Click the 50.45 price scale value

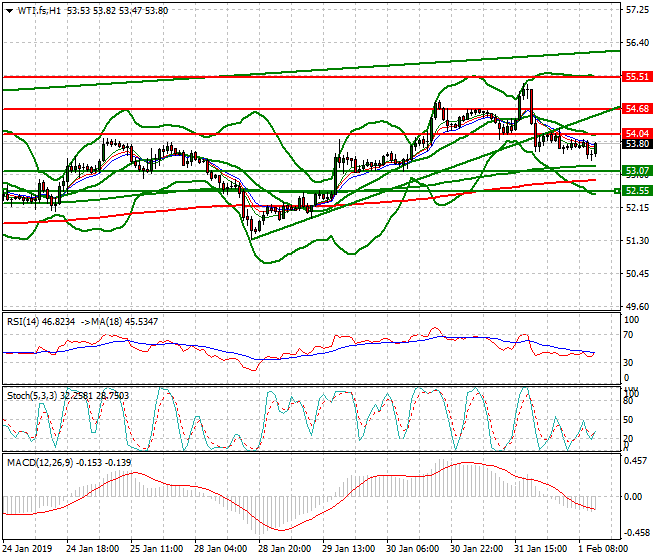[637, 274]
